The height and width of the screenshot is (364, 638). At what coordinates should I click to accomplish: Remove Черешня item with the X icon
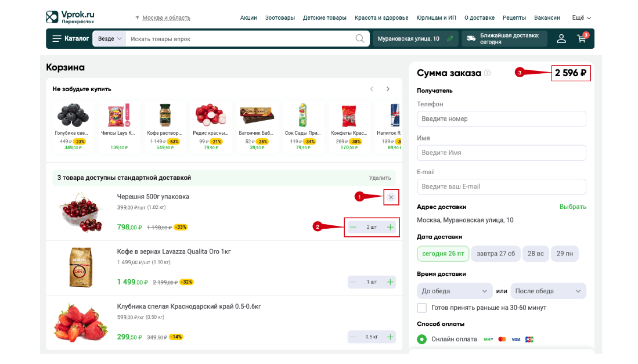coord(391,197)
